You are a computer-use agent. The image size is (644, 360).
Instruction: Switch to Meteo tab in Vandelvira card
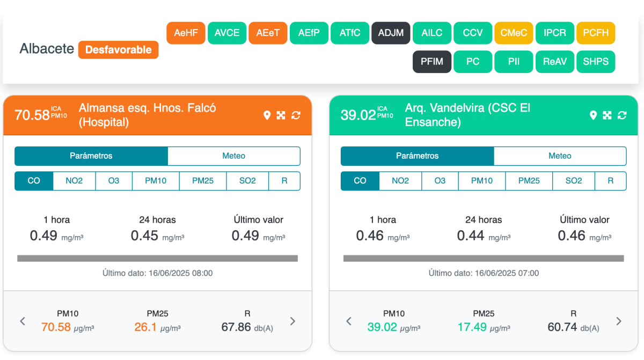(x=560, y=156)
